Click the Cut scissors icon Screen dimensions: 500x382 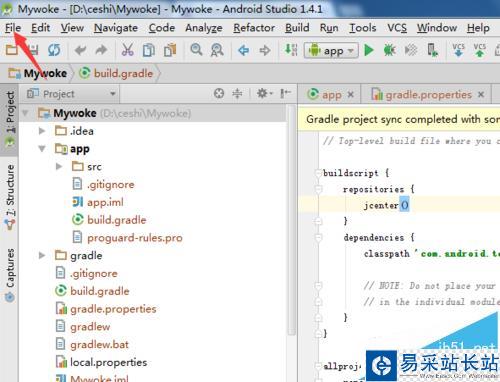click(127, 50)
